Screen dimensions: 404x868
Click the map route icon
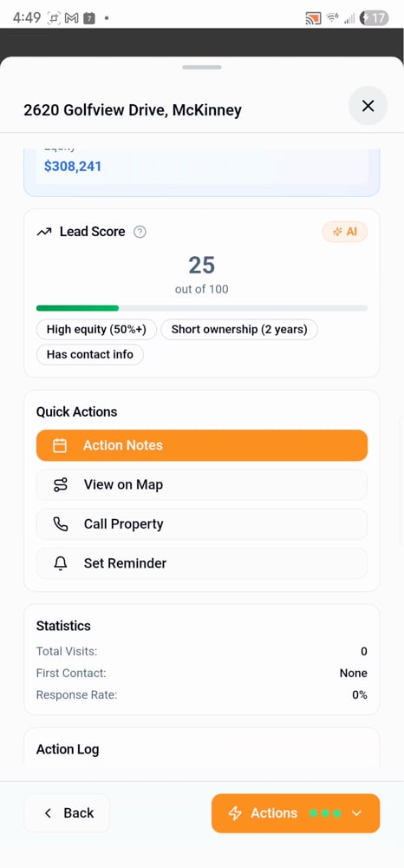pyautogui.click(x=60, y=485)
